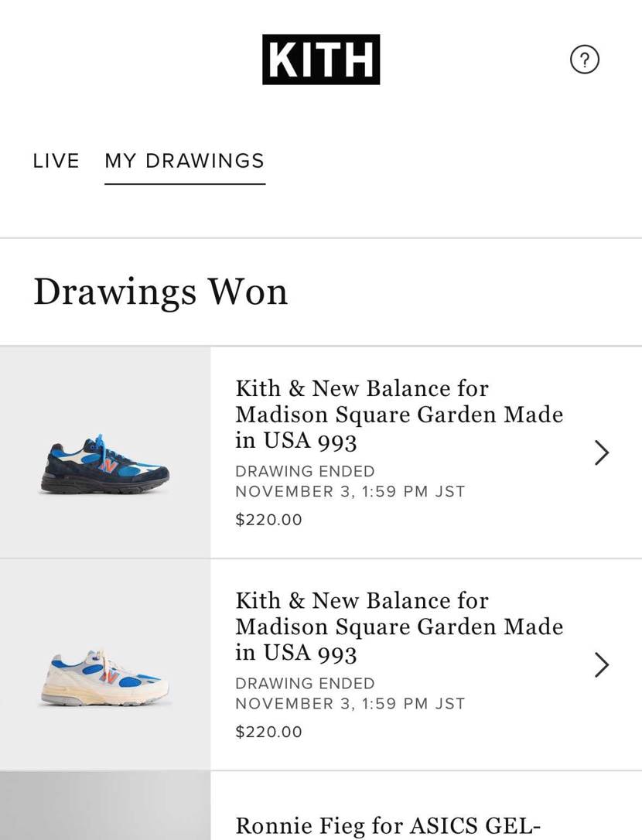This screenshot has width=642, height=840.
Task: Click the white sneaker's $220.00 price
Action: tap(268, 732)
